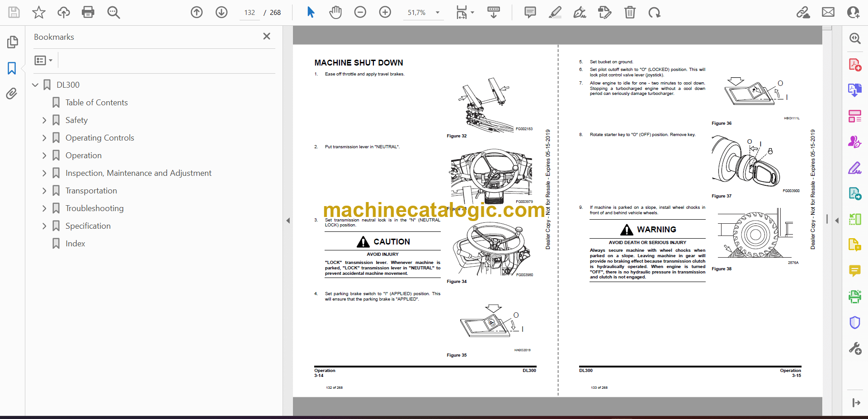Jump to the Index bookmark
The height and width of the screenshot is (419, 868).
coord(75,244)
